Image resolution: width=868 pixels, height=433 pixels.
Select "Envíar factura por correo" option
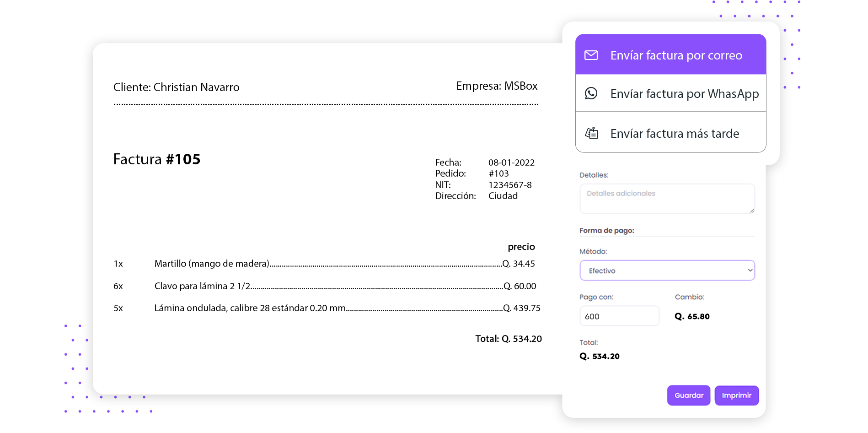point(676,55)
